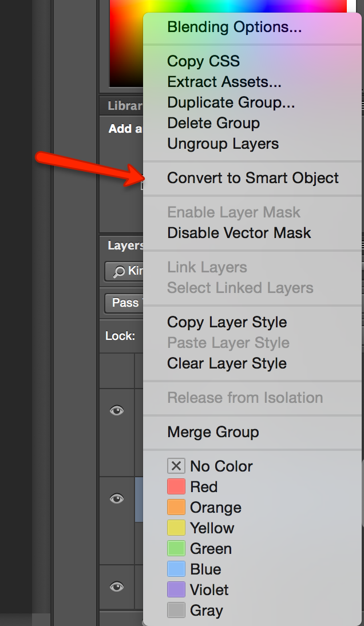Click Extract Assets in the menu
This screenshot has width=364, height=626.
click(223, 82)
